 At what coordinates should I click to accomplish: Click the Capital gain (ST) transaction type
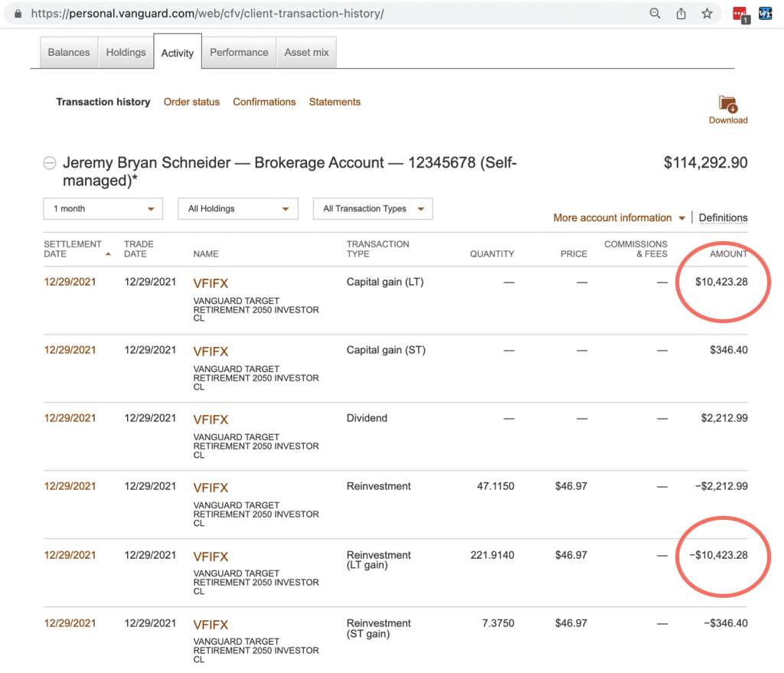pyautogui.click(x=386, y=350)
